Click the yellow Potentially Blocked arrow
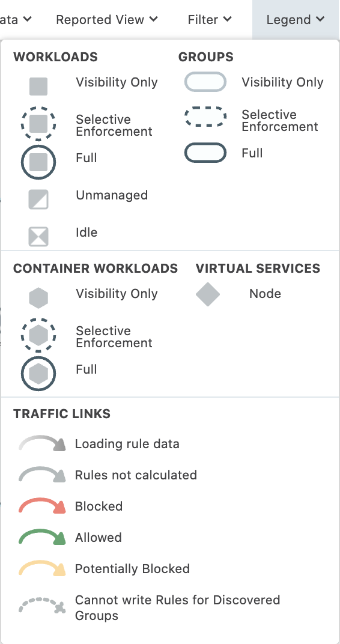Screen dimensions: 340x644 (42, 568)
